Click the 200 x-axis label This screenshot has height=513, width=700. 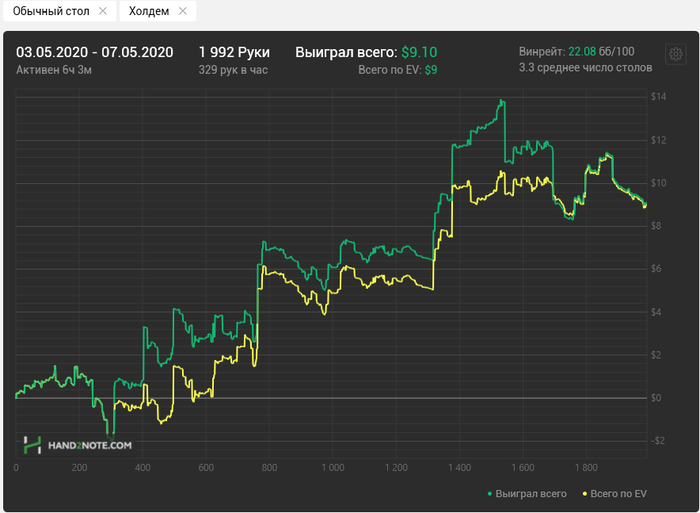coord(79,467)
